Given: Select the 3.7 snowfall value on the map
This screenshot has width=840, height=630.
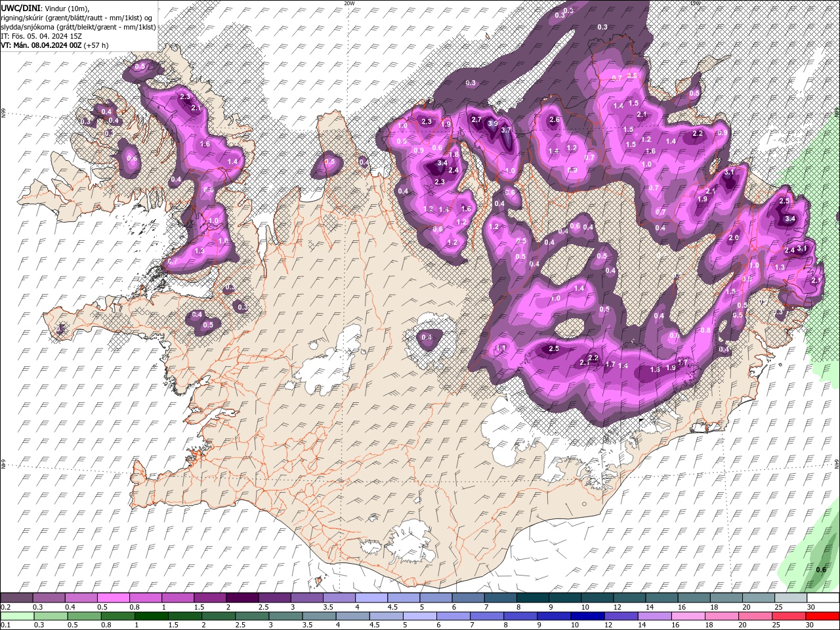Looking at the screenshot, I should point(506,130).
